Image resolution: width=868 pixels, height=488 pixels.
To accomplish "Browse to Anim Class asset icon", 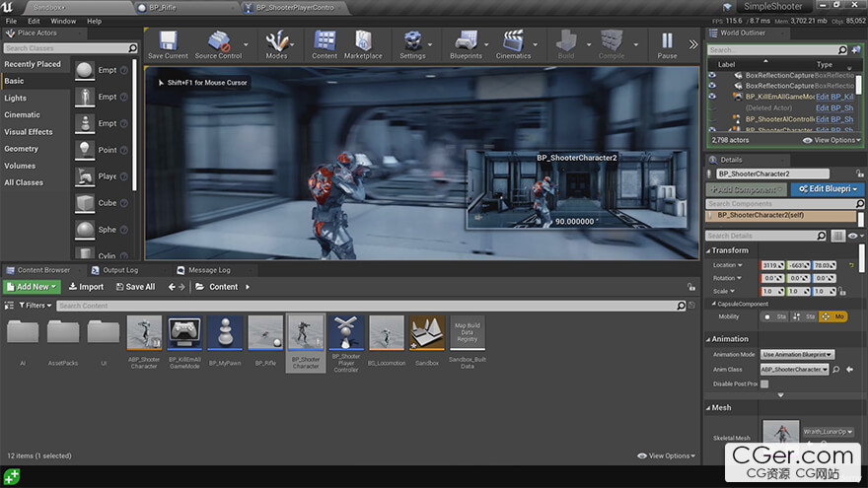I will coord(835,369).
